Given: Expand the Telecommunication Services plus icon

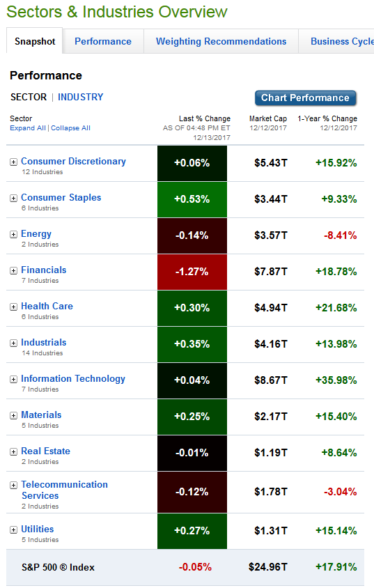Looking at the screenshot, I should click(13, 486).
